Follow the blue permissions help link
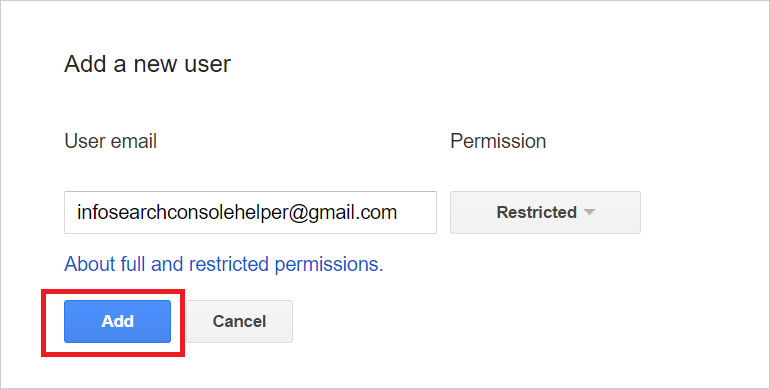 click(223, 264)
